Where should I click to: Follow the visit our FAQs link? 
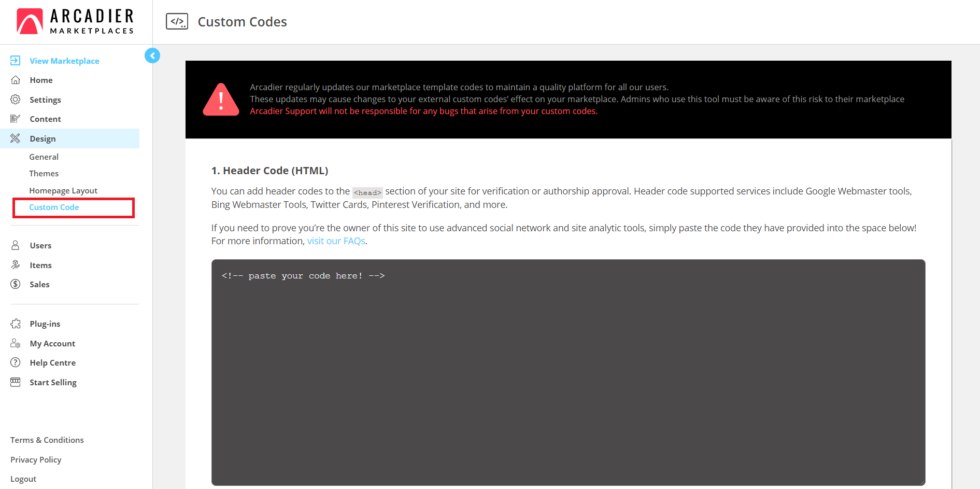pos(336,241)
